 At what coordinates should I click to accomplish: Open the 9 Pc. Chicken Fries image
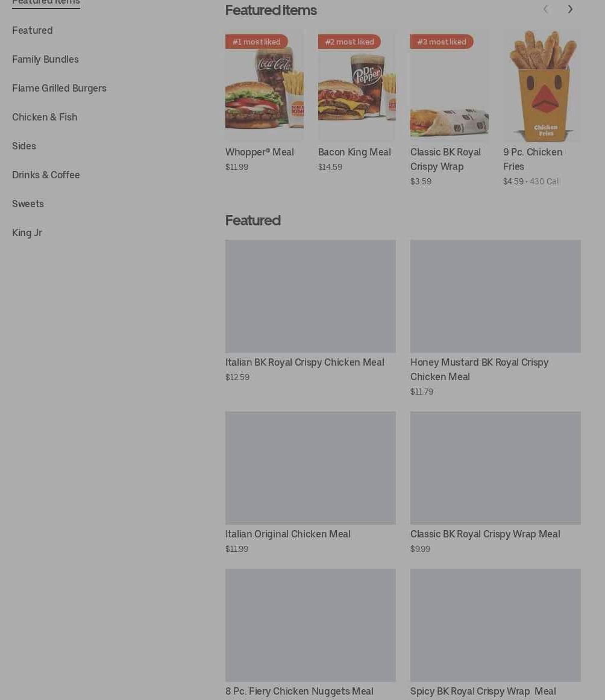pyautogui.click(x=542, y=86)
